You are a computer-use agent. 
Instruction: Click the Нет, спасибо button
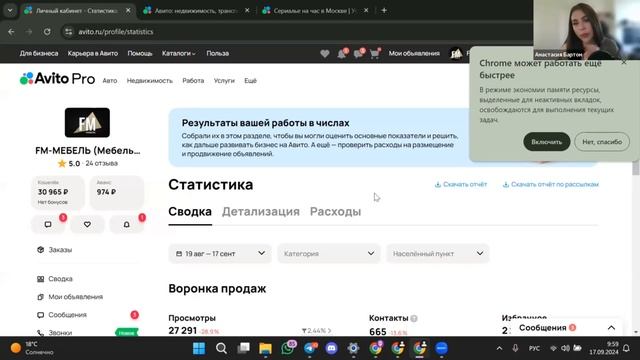(x=602, y=142)
